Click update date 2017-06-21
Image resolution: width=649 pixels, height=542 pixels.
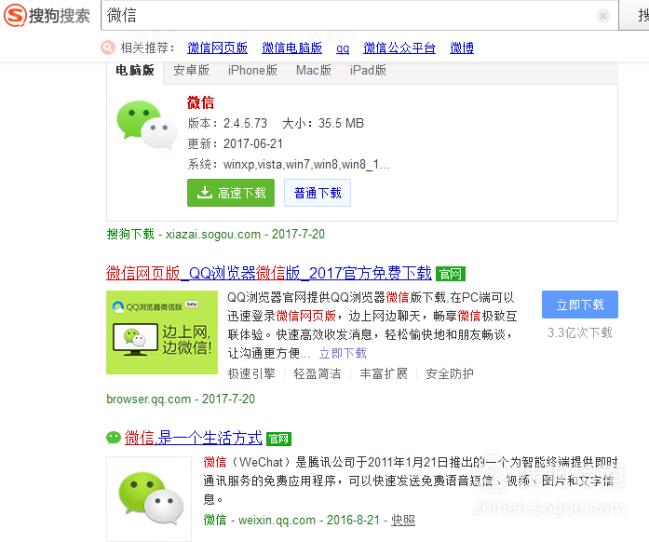click(253, 144)
